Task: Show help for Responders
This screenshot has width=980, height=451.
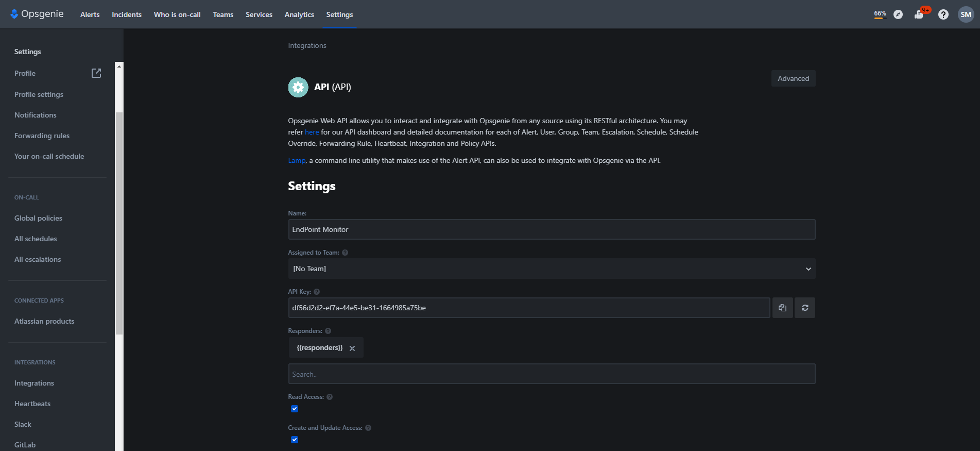Action: click(328, 331)
